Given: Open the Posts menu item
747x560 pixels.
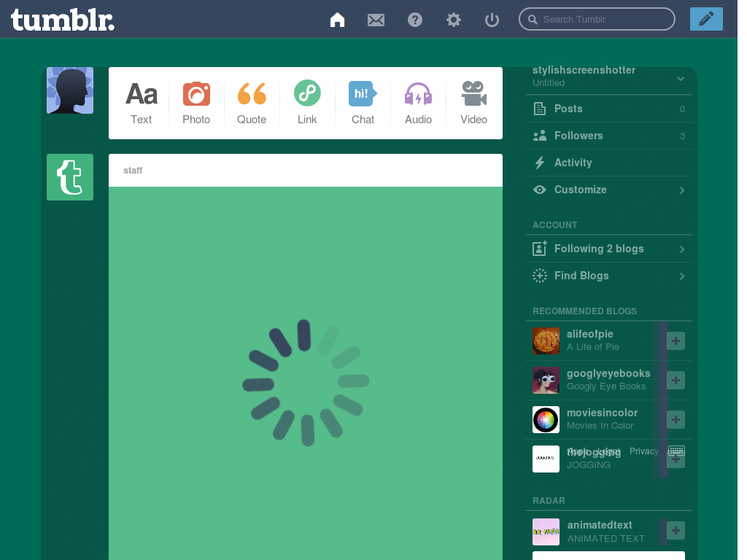Looking at the screenshot, I should coord(608,109).
